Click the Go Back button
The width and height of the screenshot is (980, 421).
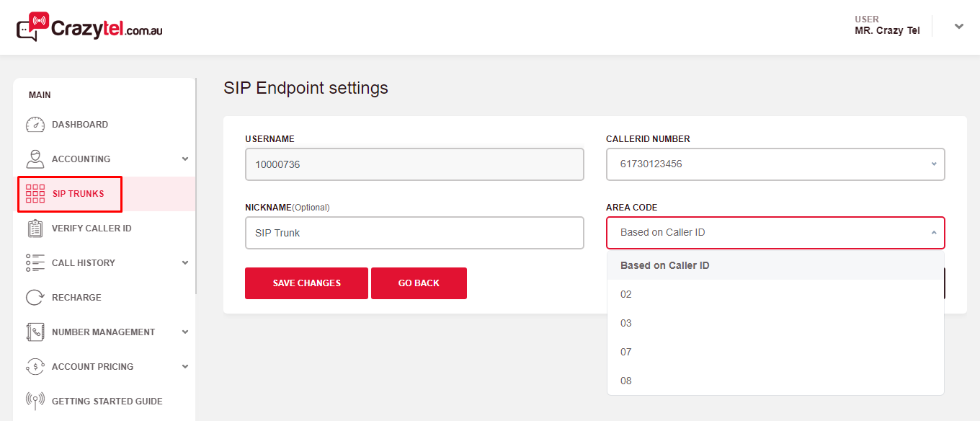pos(419,283)
